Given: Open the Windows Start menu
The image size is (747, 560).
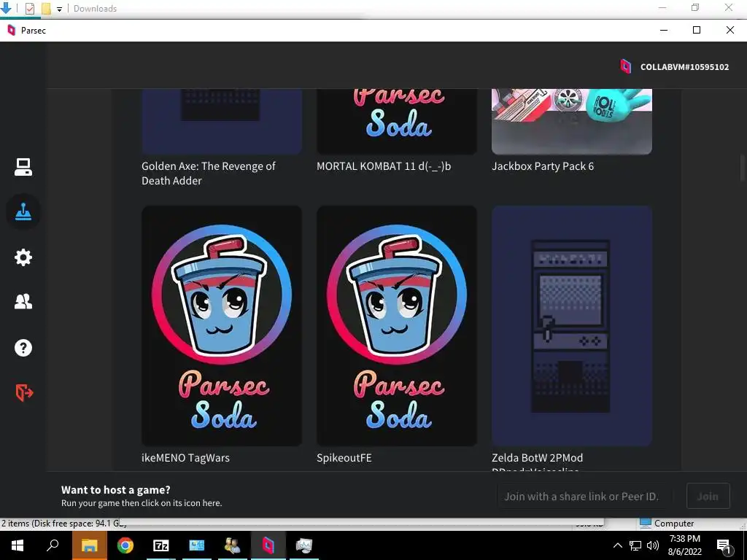Looking at the screenshot, I should click(18, 545).
